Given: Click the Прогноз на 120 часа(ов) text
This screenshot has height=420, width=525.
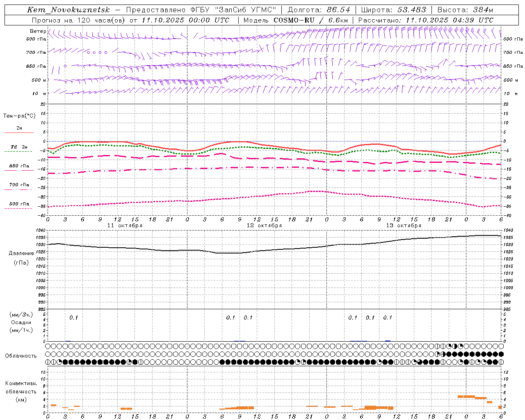Looking at the screenshot, I should coord(79,20).
